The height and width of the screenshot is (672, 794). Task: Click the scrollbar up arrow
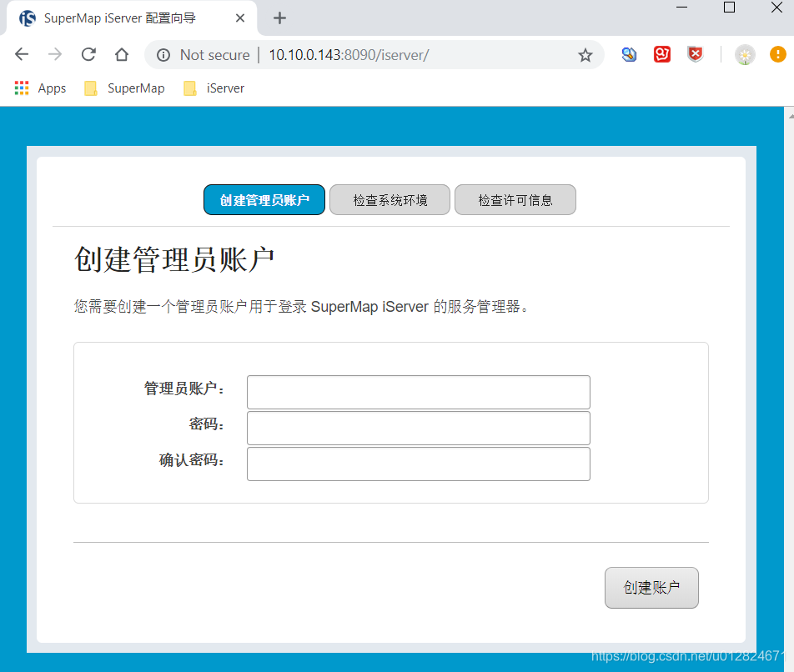click(791, 116)
